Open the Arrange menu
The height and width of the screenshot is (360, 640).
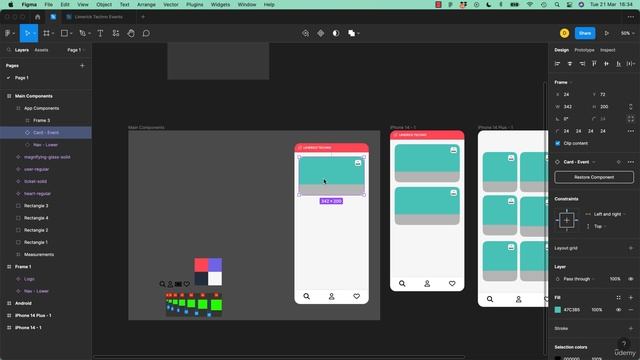146,4
